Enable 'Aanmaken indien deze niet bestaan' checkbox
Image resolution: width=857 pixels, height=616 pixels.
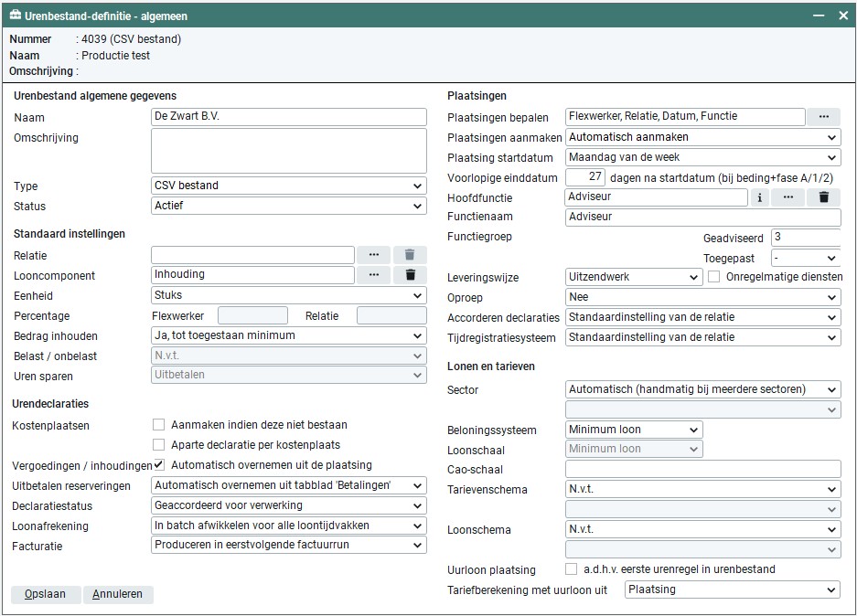pyautogui.click(x=158, y=424)
